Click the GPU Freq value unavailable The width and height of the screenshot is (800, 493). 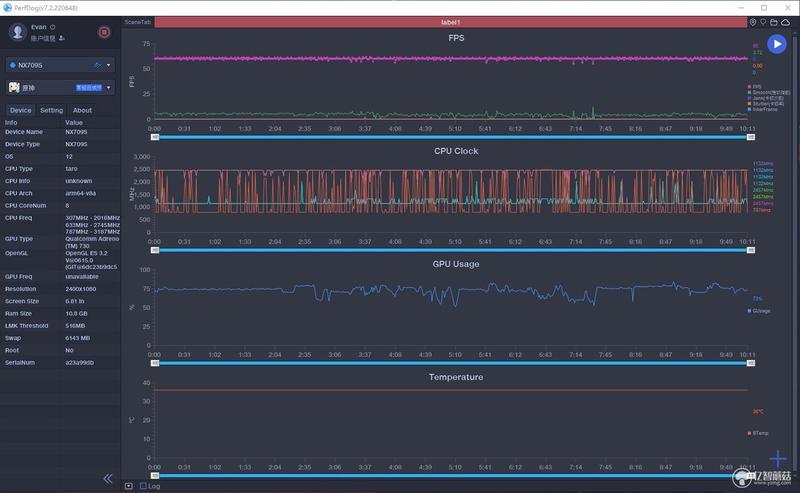[82, 277]
